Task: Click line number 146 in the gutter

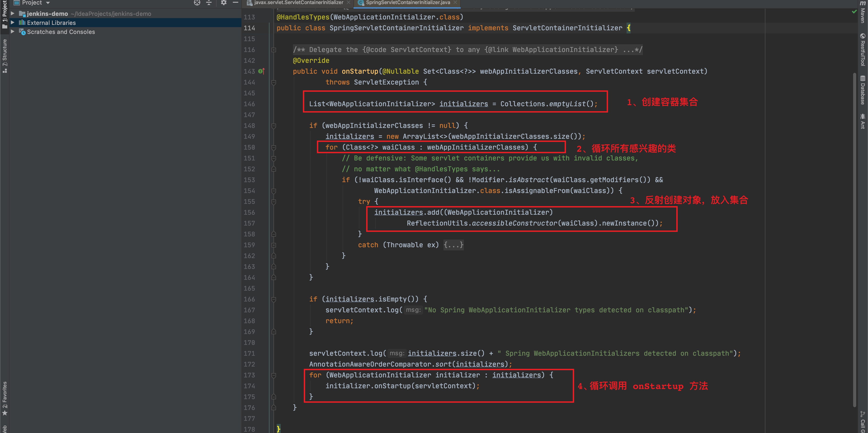Action: [249, 104]
